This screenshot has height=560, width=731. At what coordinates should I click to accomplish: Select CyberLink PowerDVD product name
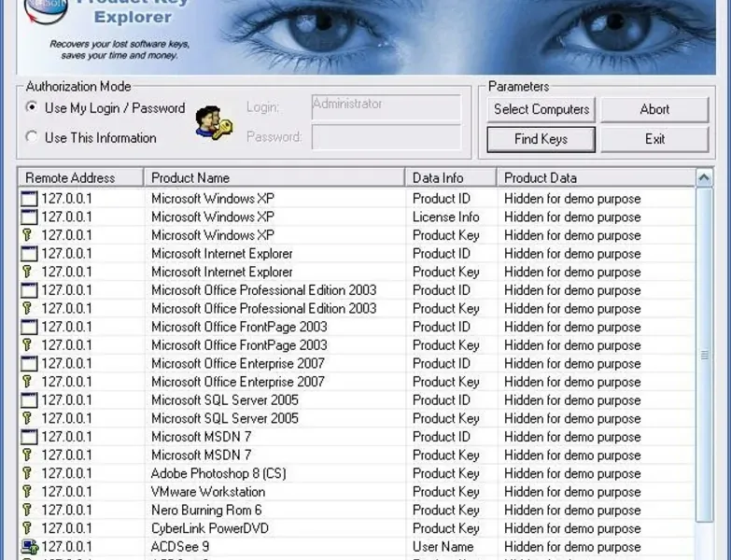click(x=210, y=528)
